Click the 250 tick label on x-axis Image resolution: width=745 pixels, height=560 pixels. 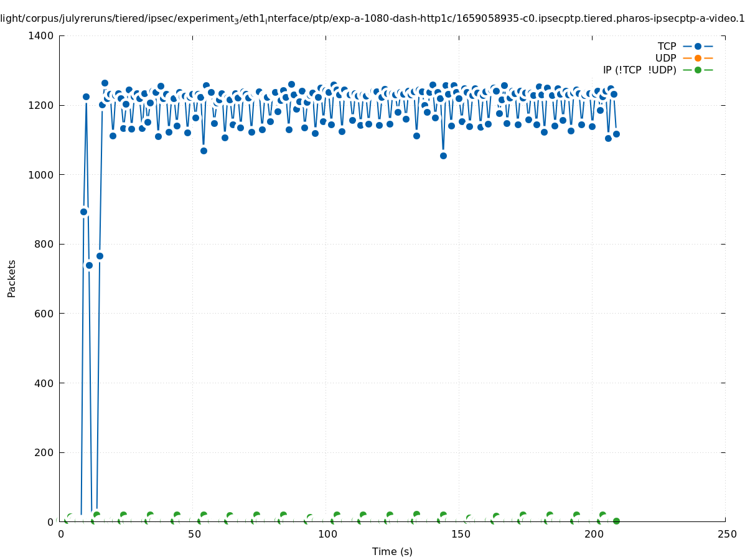click(726, 534)
